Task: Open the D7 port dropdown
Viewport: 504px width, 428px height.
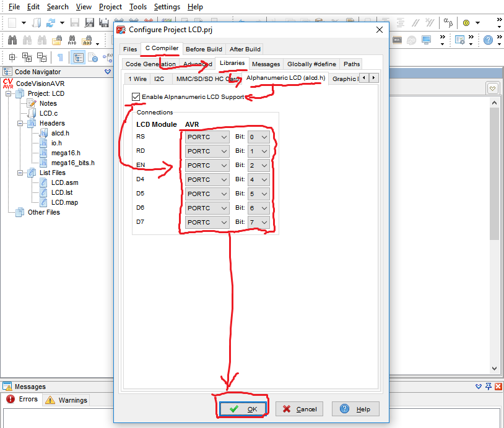Action: point(207,222)
